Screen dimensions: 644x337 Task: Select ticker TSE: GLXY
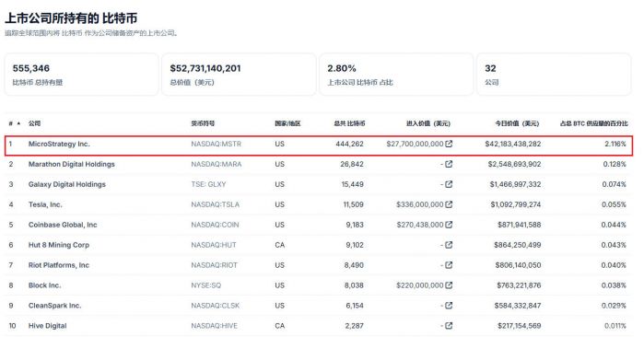pos(208,184)
